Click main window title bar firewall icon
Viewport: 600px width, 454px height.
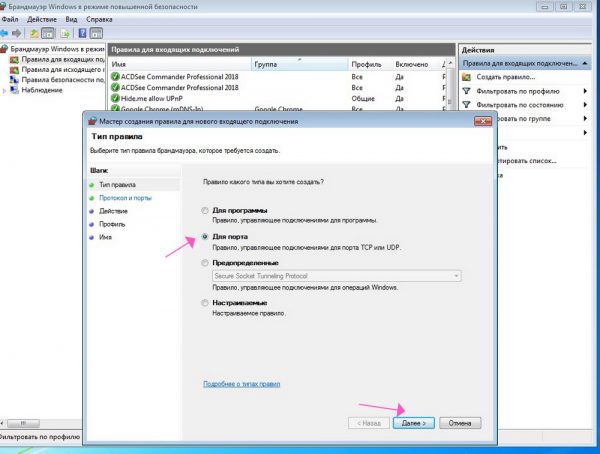(x=2, y=7)
